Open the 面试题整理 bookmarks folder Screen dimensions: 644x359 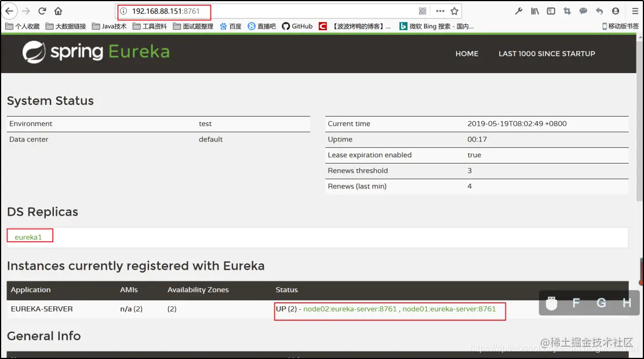coord(193,26)
